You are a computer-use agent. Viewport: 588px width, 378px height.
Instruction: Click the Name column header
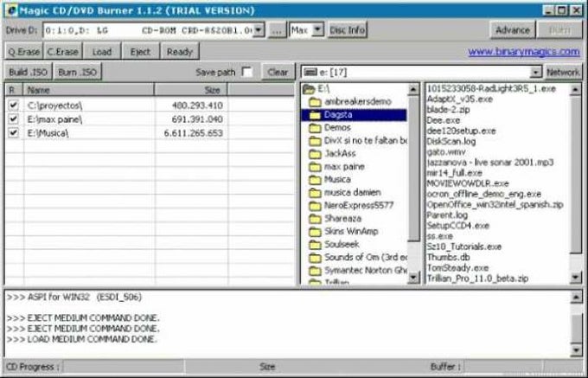point(88,90)
